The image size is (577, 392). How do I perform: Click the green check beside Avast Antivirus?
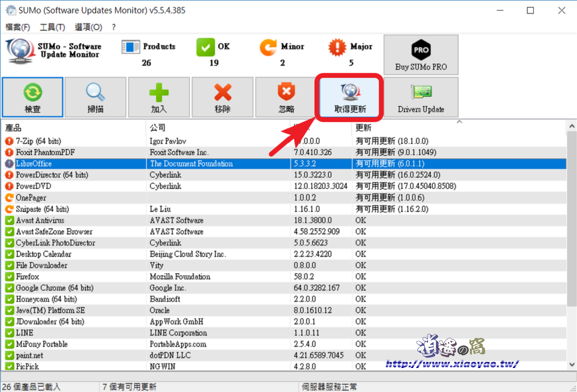(9, 220)
